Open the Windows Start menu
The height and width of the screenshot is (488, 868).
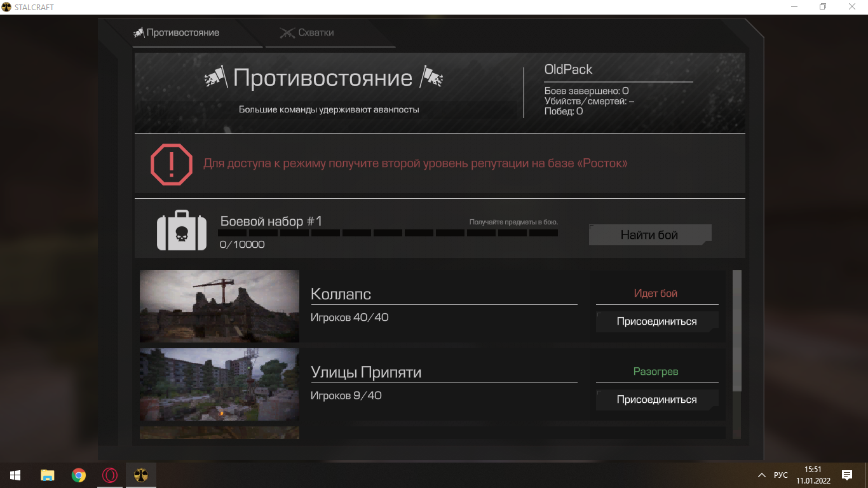click(x=15, y=475)
